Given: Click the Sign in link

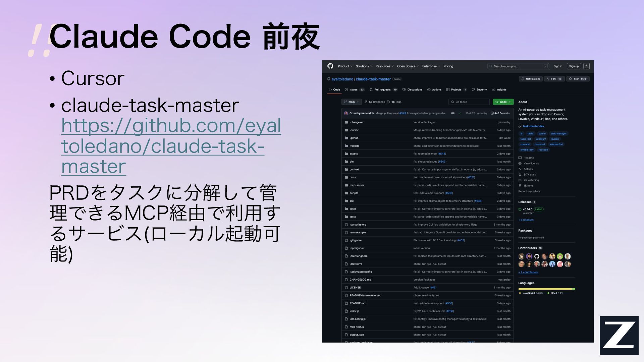Looking at the screenshot, I should click(x=558, y=66).
